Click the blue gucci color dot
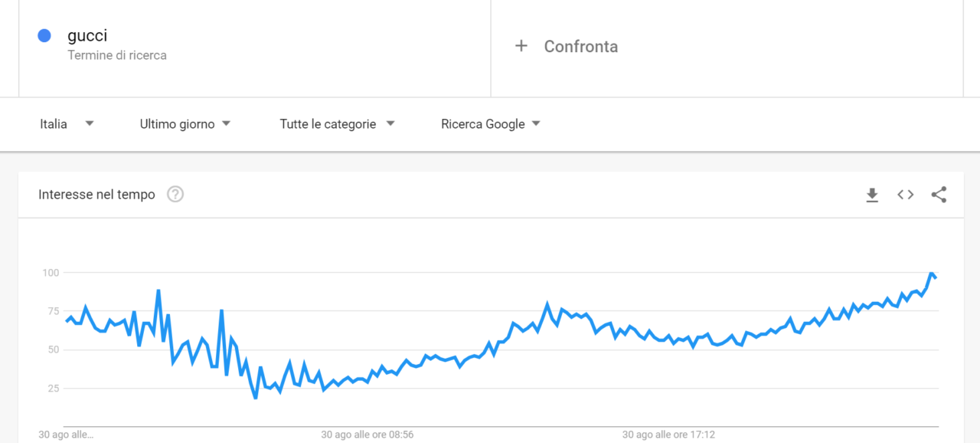Viewport: 980px width, 443px height. [44, 35]
